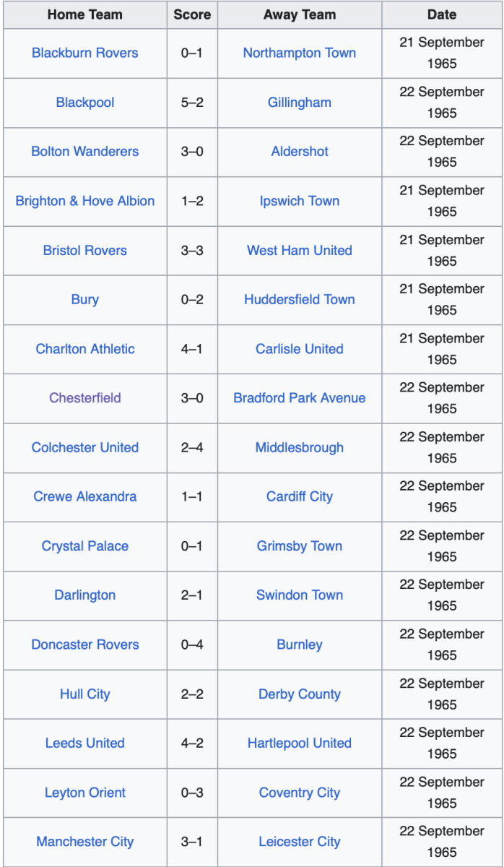Open the Blackpool home team link
Image resolution: width=504 pixels, height=867 pixels.
click(85, 103)
